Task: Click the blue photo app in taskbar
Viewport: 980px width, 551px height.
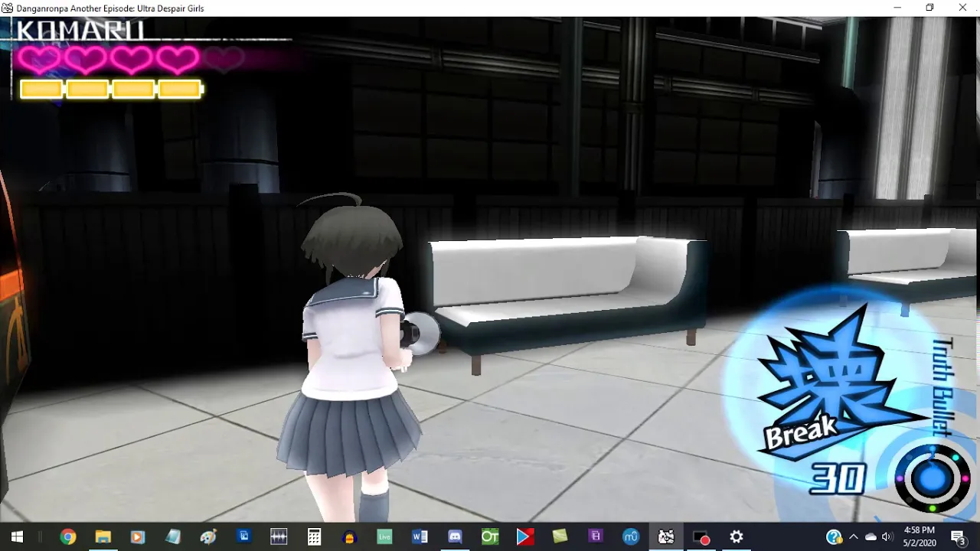Action: [243, 537]
